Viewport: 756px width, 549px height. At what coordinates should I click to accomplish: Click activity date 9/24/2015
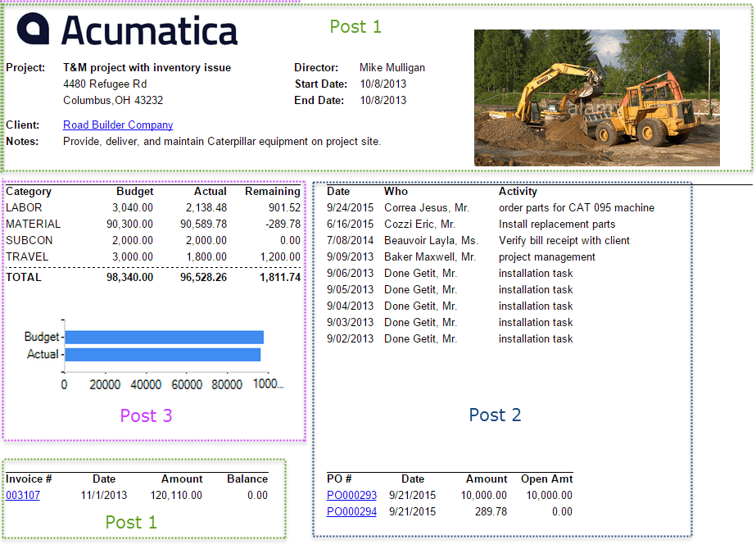tap(350, 207)
